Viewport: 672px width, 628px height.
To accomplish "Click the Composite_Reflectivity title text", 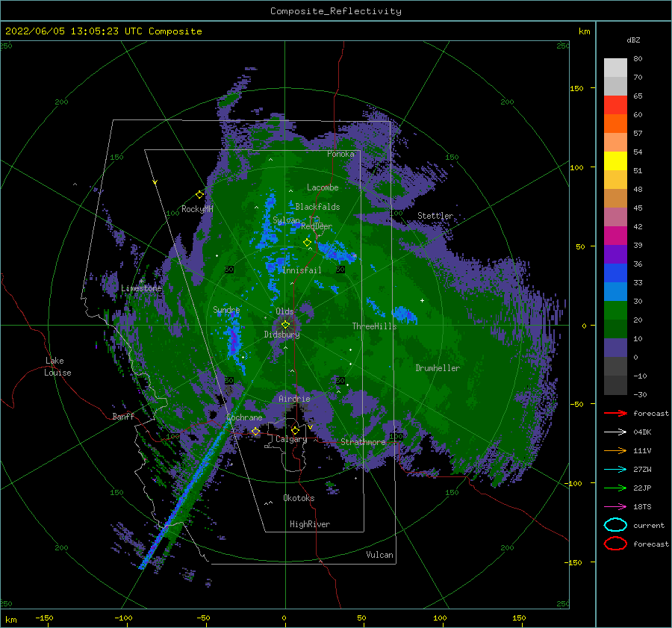I will pyautogui.click(x=336, y=11).
